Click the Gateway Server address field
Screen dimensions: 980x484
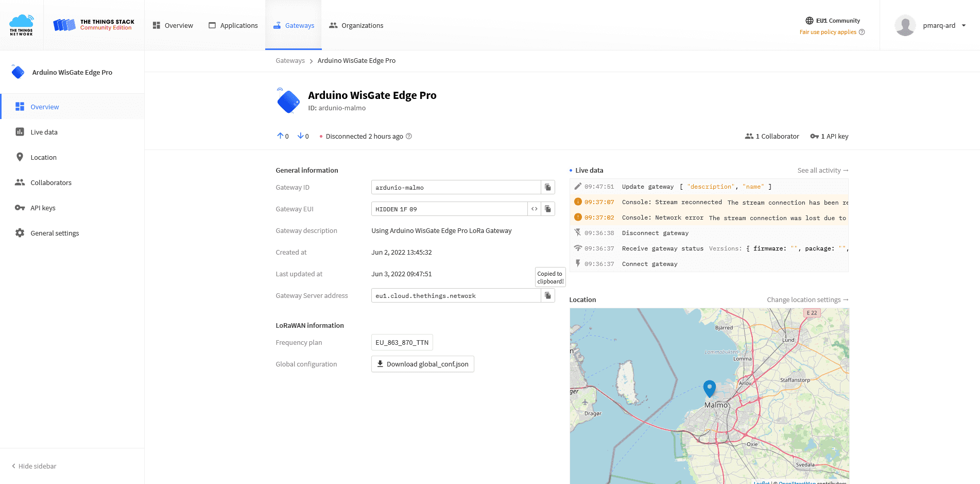point(455,295)
